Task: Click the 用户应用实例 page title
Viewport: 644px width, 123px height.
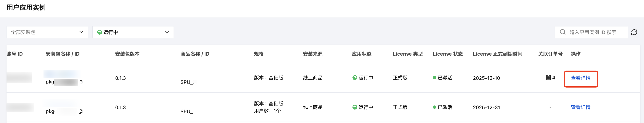Action: 26,8
